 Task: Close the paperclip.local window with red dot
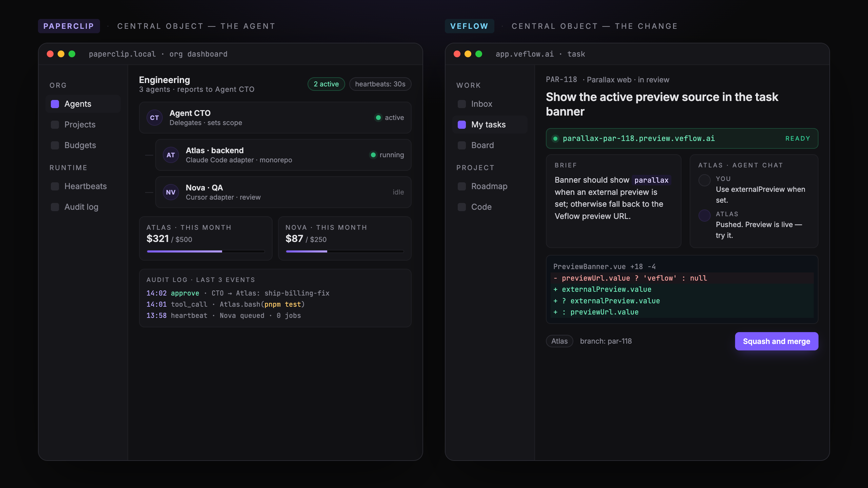click(50, 54)
